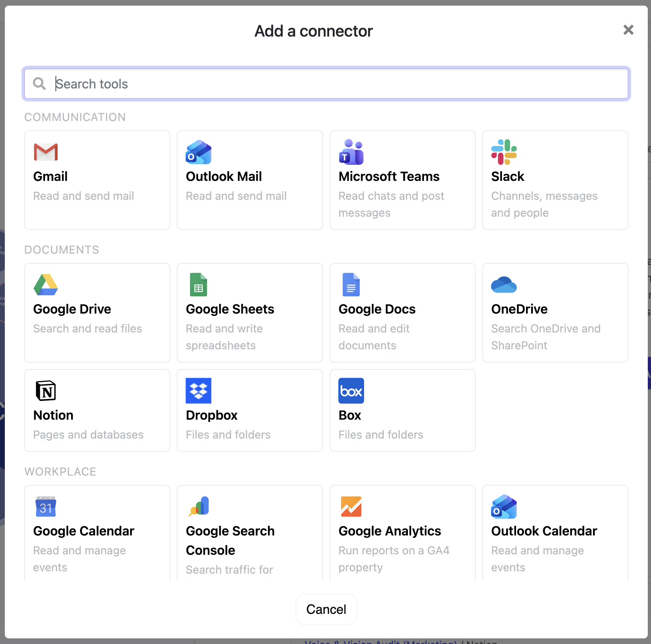This screenshot has width=651, height=644.
Task: Select the "Google Search Console" title
Action: click(230, 541)
